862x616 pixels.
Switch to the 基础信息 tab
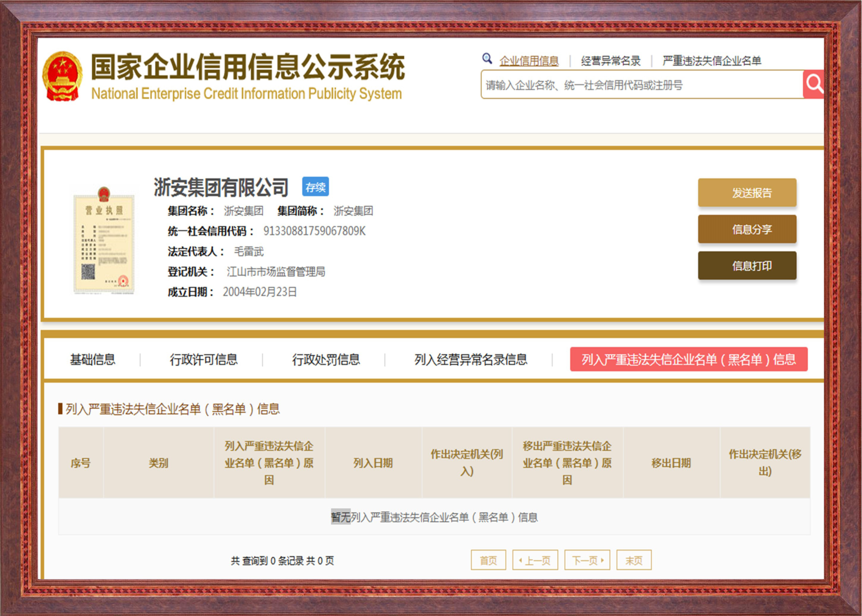click(x=92, y=359)
